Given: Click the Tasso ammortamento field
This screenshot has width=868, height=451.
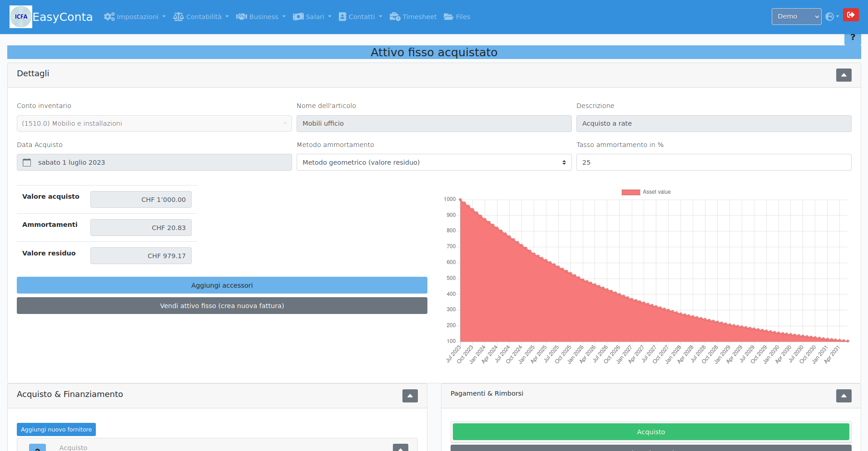Looking at the screenshot, I should tap(714, 162).
